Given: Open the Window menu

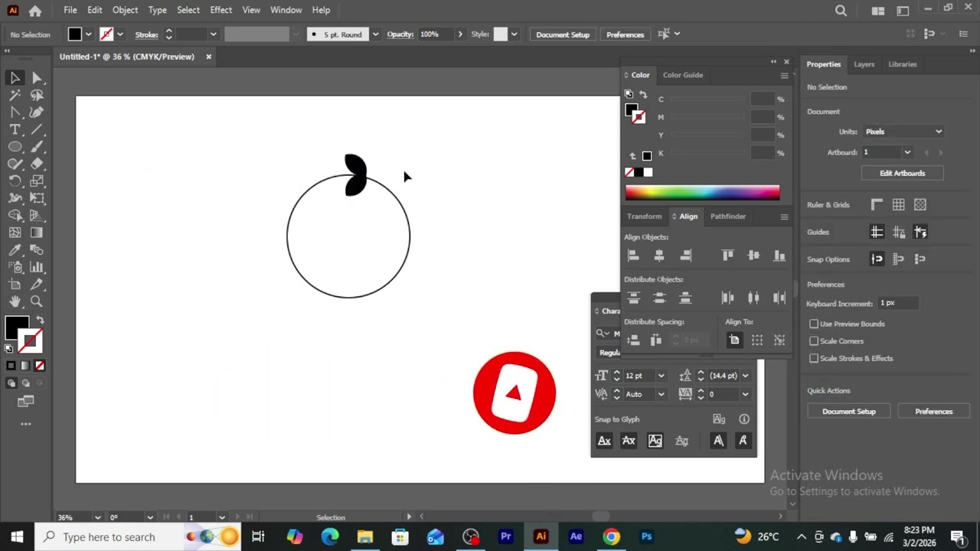Looking at the screenshot, I should tap(286, 10).
